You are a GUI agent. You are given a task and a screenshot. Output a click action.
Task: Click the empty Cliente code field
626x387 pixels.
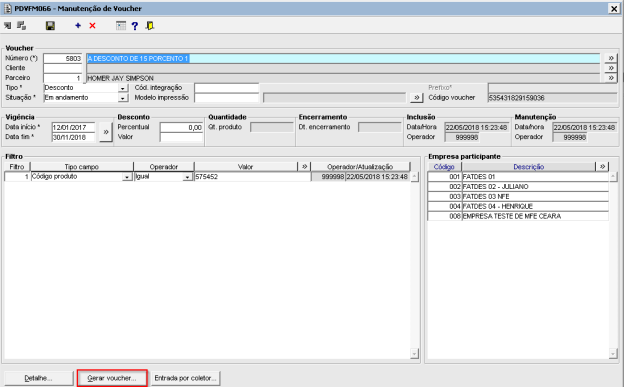click(x=63, y=68)
